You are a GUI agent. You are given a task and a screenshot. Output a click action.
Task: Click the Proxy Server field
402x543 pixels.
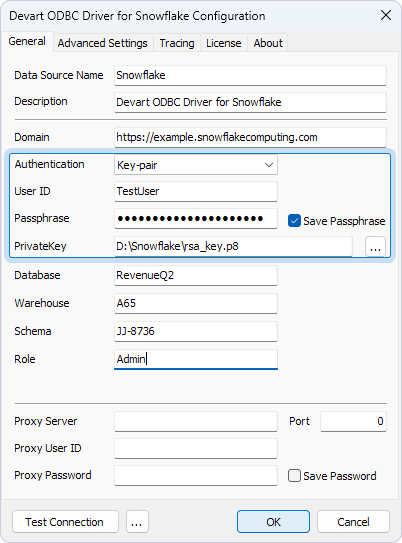[x=196, y=421]
